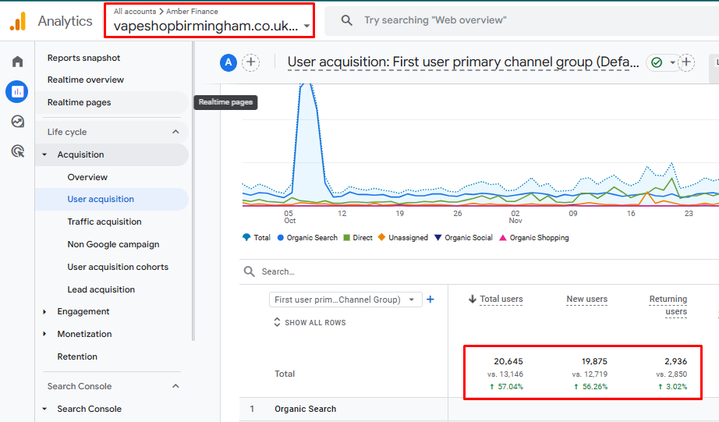Toggle Organic Social series in legend
The image size is (719, 422).
464,238
